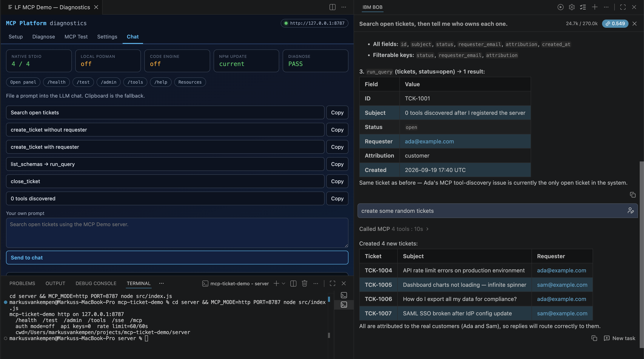The image size is (644, 359).
Task: Select the first terminal instance icon in the side list
Action: pos(344,295)
